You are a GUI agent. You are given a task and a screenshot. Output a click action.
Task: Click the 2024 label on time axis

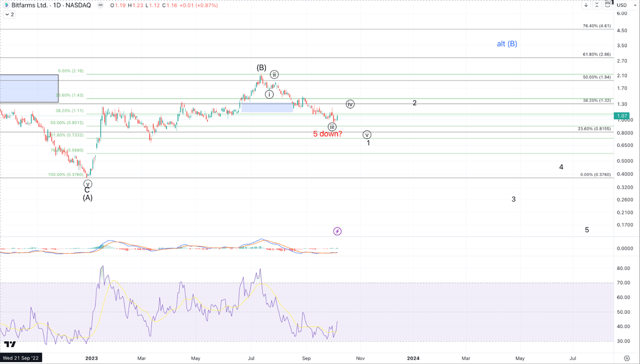[x=412, y=358]
